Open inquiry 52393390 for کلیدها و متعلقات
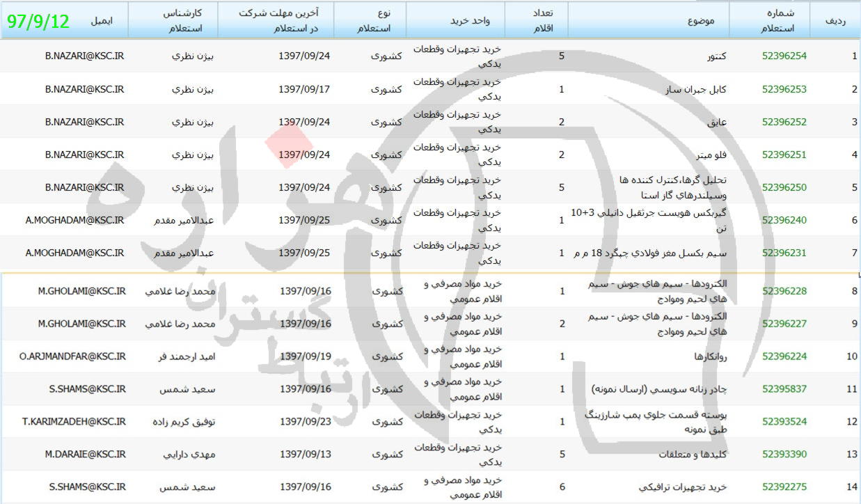The height and width of the screenshot is (504, 861). click(784, 454)
